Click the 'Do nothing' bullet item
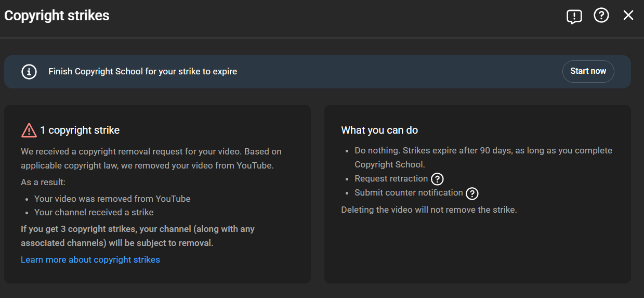Screen dimensions: 644x298 [x=483, y=157]
